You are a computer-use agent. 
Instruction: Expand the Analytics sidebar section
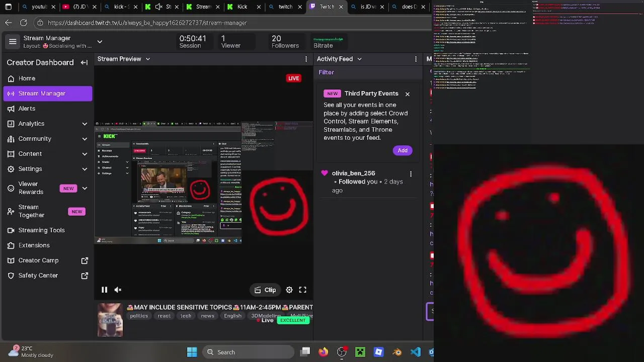tap(85, 124)
